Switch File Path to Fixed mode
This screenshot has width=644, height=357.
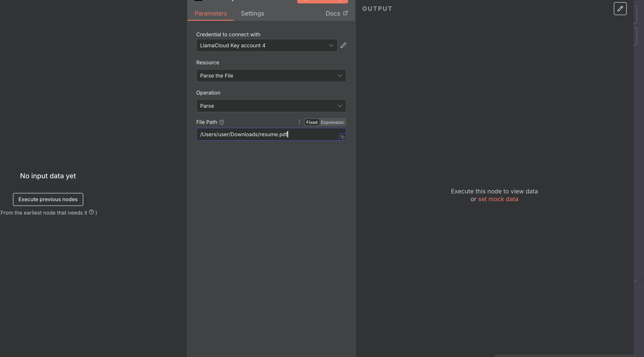tap(311, 122)
